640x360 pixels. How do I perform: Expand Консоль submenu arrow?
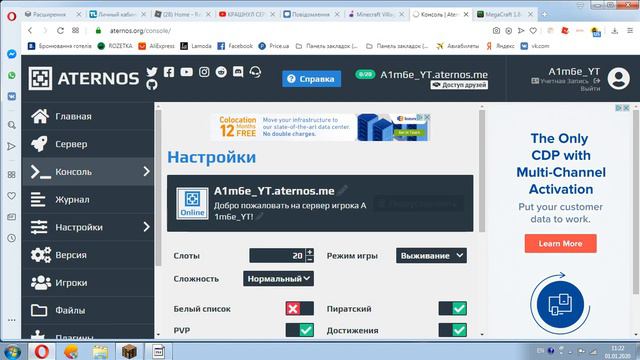pyautogui.click(x=147, y=171)
